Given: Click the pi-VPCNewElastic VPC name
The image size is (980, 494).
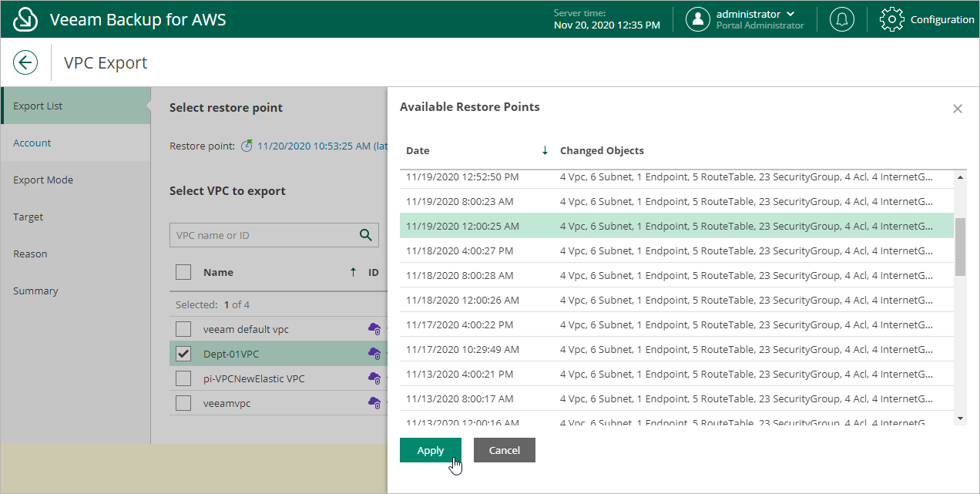Looking at the screenshot, I should click(254, 378).
